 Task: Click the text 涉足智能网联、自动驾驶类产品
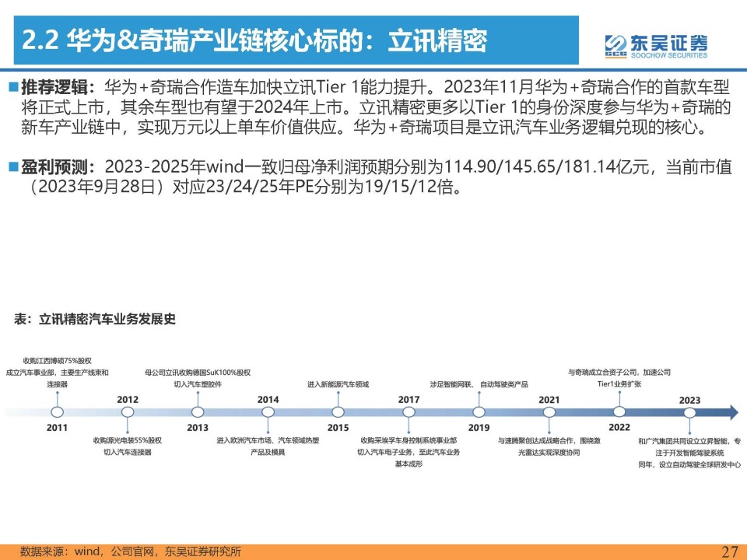point(479,384)
